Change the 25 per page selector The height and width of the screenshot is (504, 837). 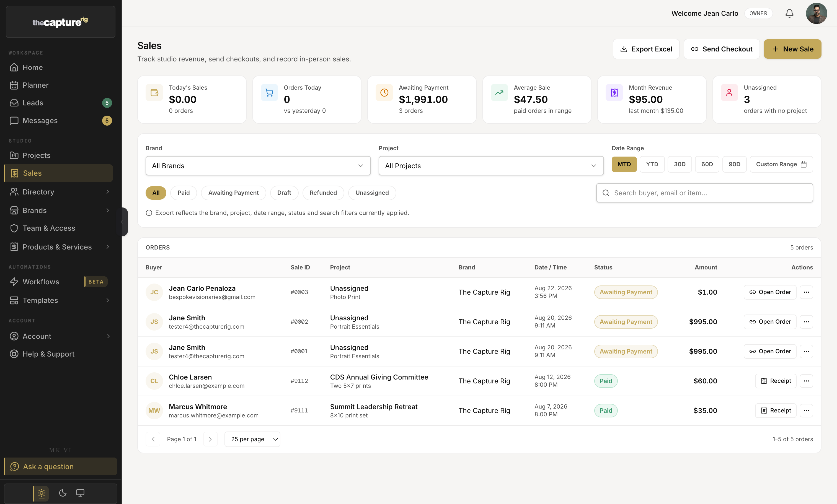point(252,439)
